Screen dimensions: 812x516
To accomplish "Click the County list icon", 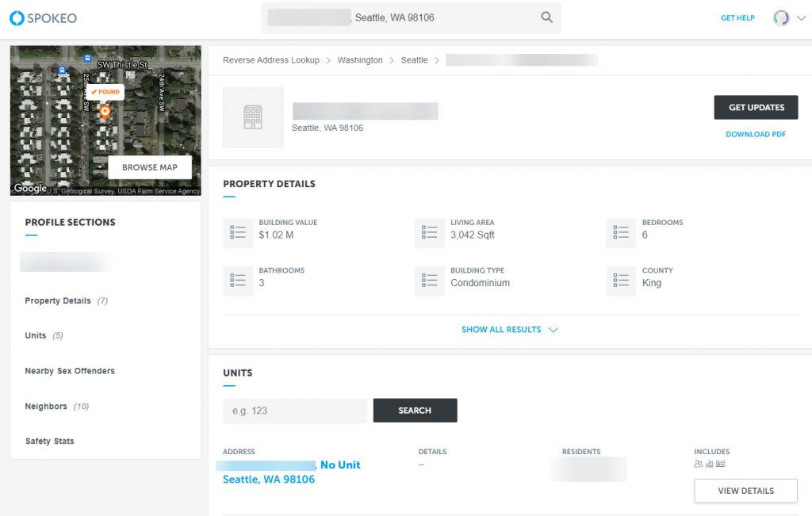I will pos(621,281).
